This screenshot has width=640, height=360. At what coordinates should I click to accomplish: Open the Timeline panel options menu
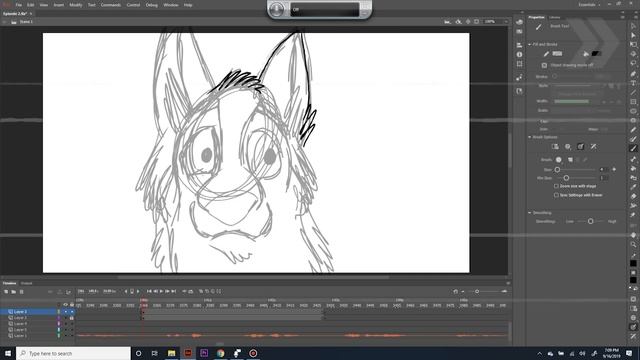click(x=508, y=283)
